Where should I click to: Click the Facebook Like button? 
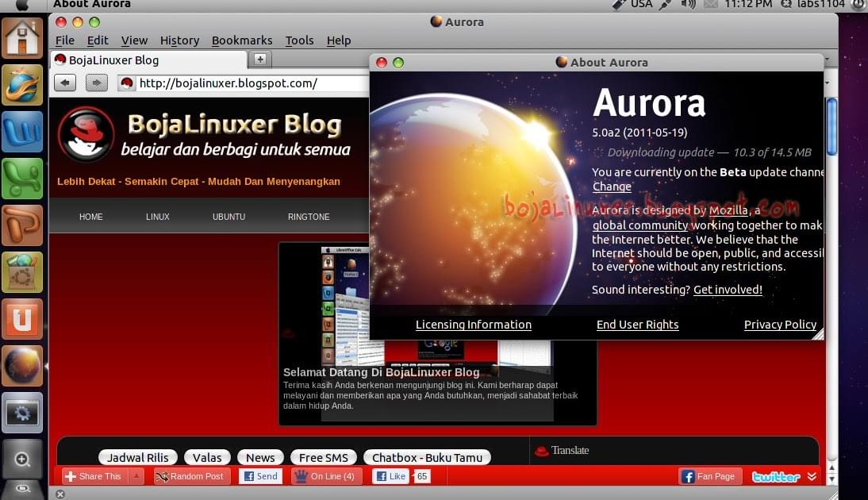tap(391, 476)
